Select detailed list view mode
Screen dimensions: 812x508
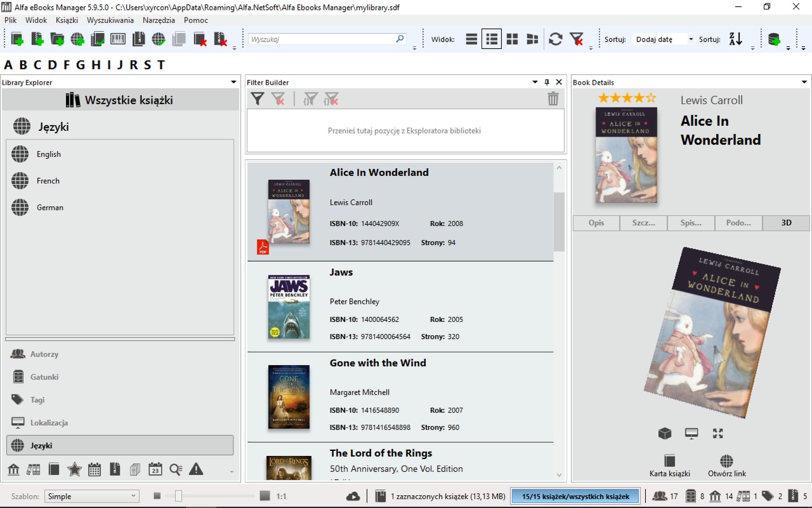click(491, 39)
